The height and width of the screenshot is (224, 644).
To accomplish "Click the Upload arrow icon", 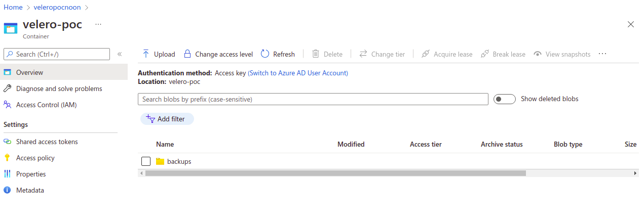I will point(146,54).
